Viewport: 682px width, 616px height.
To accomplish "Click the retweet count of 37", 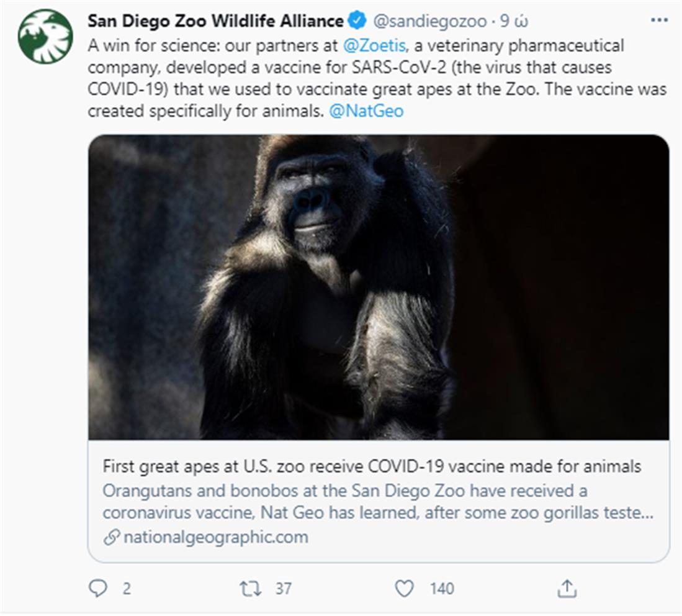I will click(x=284, y=588).
